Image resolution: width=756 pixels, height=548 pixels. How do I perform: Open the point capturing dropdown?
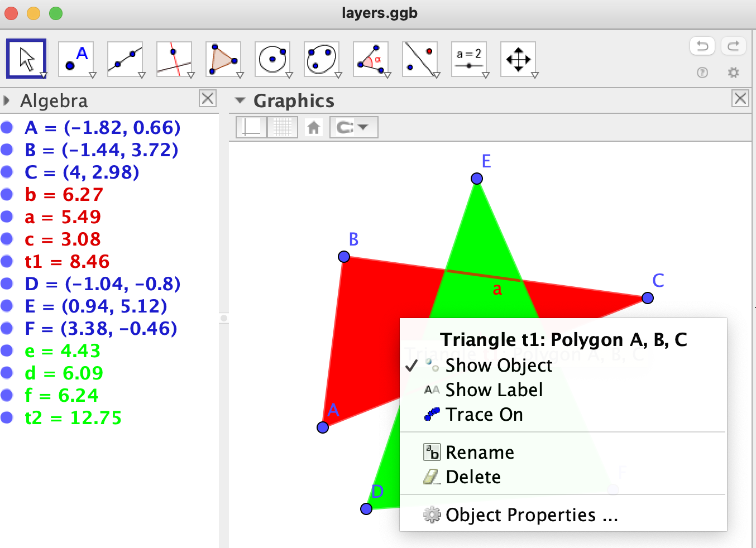353,127
